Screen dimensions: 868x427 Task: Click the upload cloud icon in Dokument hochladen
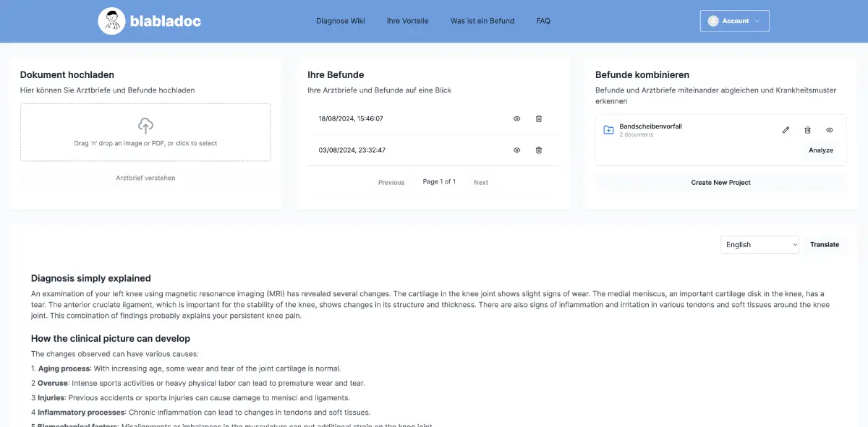145,124
